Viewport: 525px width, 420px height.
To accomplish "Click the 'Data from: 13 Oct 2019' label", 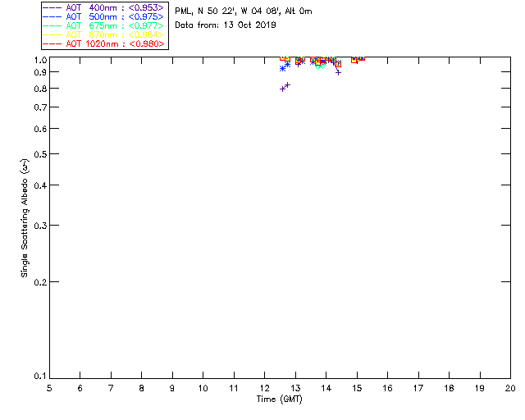I will point(226,25).
